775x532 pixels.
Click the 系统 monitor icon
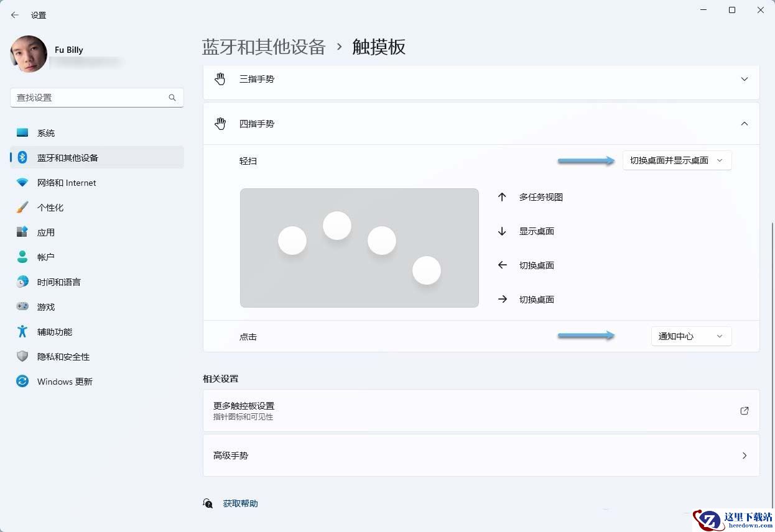point(22,133)
